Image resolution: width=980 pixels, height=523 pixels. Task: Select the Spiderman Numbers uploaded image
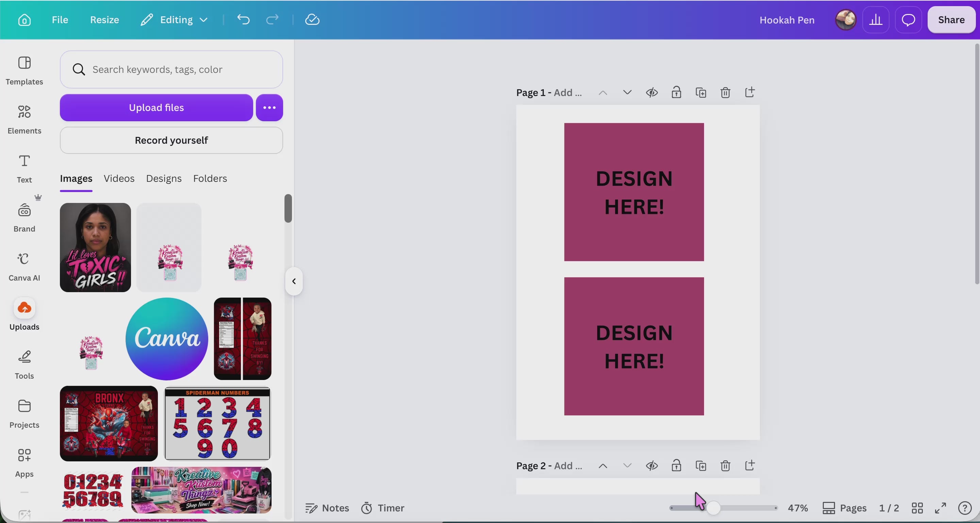(217, 423)
